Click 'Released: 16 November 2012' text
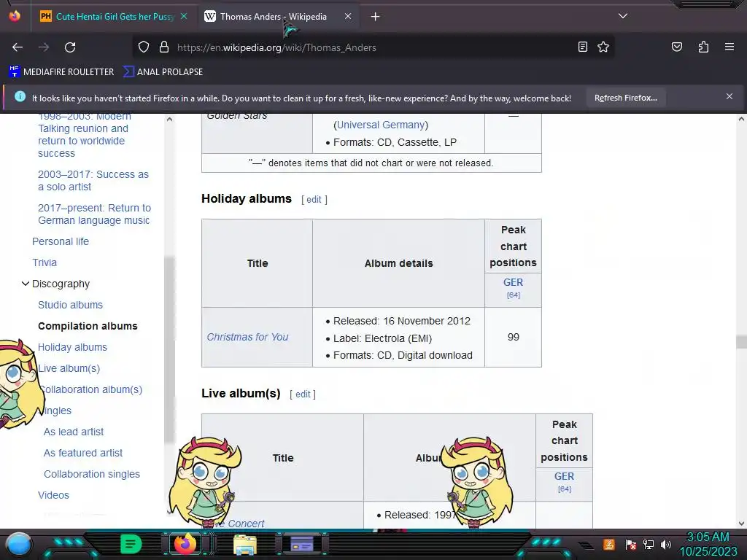Image resolution: width=747 pixels, height=560 pixels. [x=402, y=321]
